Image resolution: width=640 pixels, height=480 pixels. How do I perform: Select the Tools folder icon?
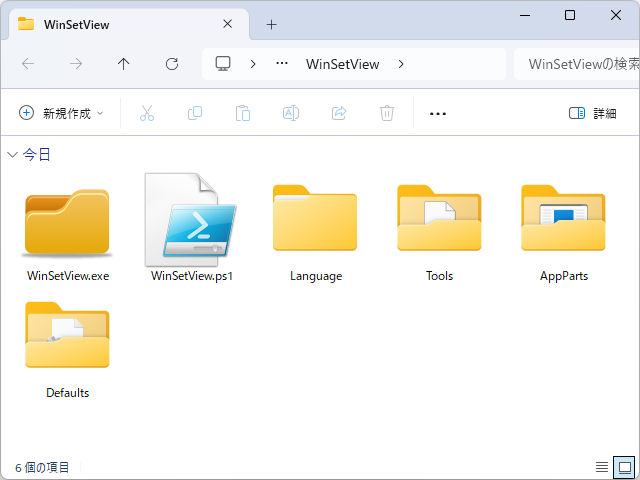point(439,218)
